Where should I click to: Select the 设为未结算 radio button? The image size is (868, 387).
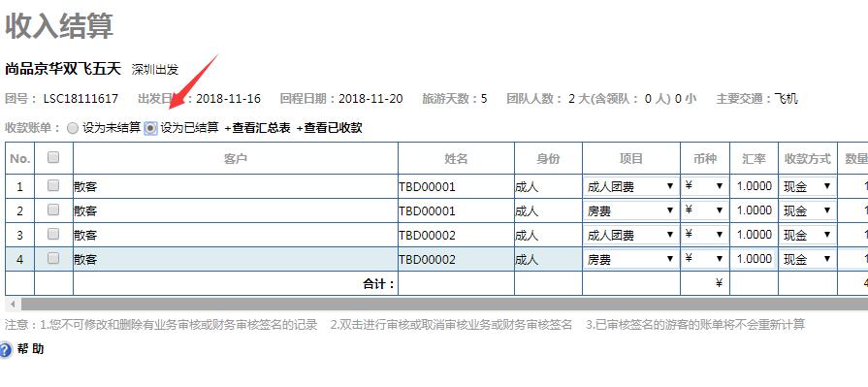point(73,128)
